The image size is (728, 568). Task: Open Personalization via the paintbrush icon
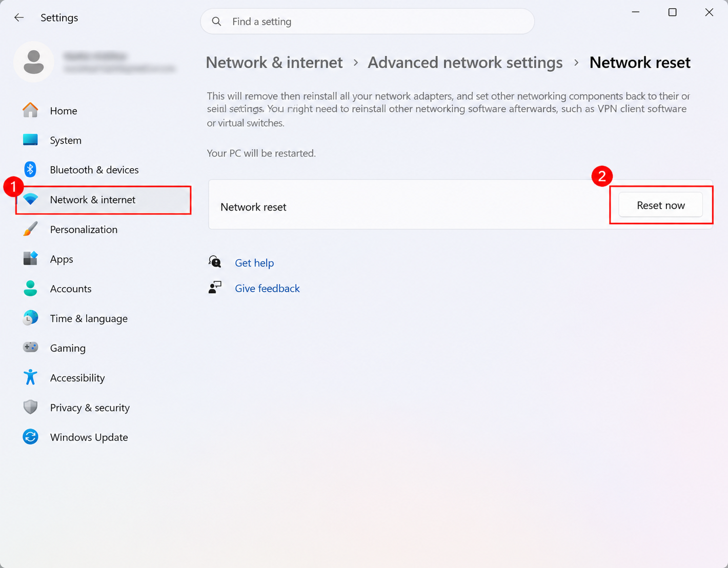(30, 229)
